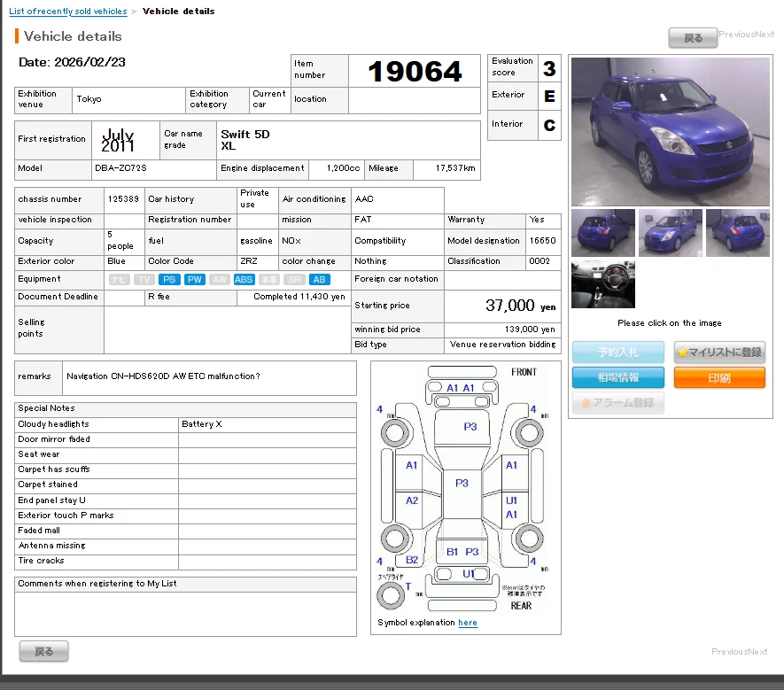Click evaluation score value 3

(549, 68)
